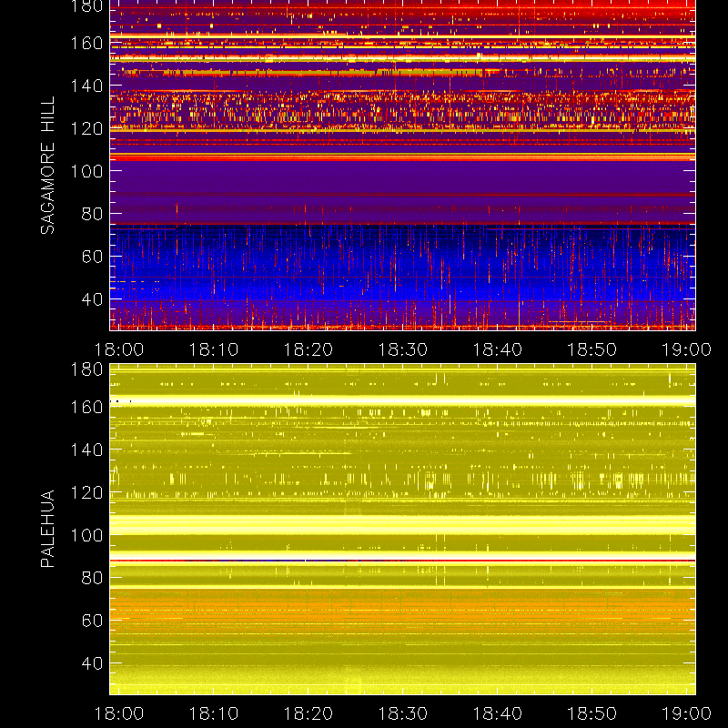Click 18:30 label below Palehua spectrogram

[x=402, y=713]
